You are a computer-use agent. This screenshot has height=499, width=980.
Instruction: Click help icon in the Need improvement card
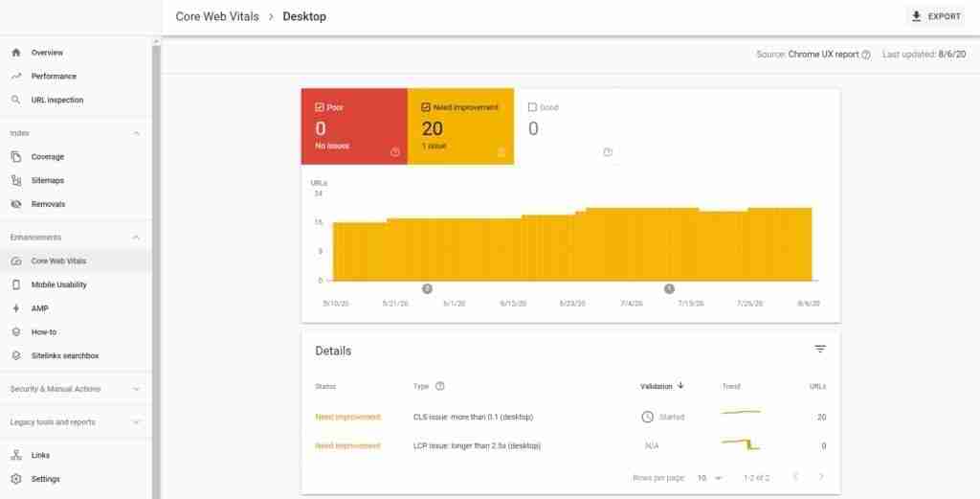click(x=501, y=152)
